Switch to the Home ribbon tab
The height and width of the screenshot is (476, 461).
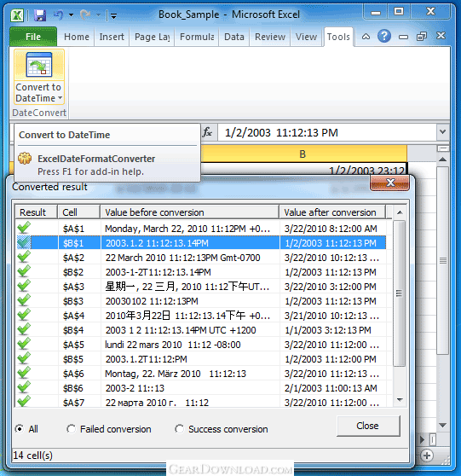[77, 37]
